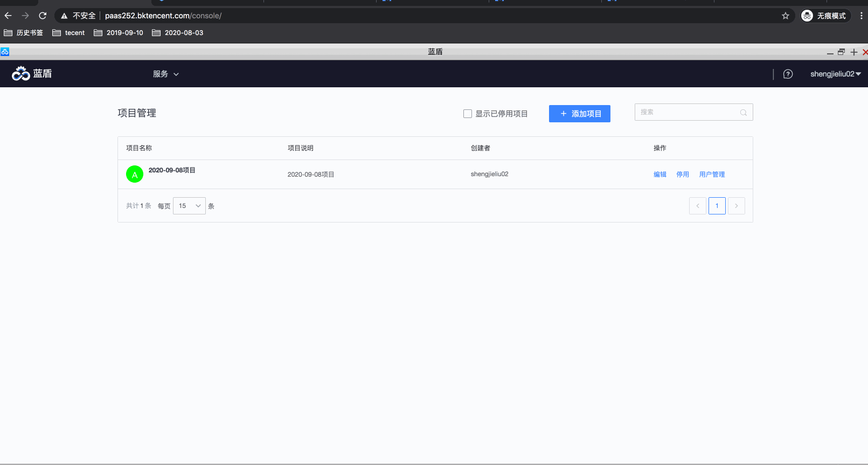Click the browser back arrow
The height and width of the screenshot is (465, 868).
point(8,16)
